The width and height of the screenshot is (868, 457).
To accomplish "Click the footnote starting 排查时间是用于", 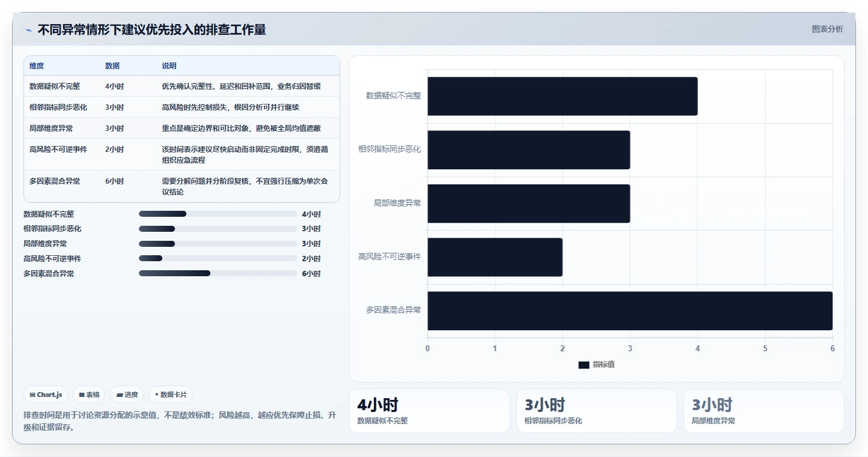I will pyautogui.click(x=179, y=422).
